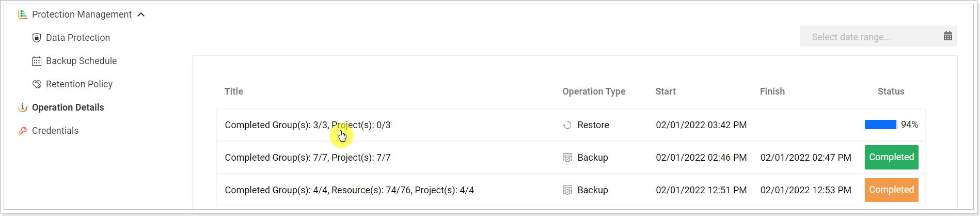Click the Backup icon at 02:46 PM
Image resolution: width=980 pixels, height=216 pixels.
[567, 158]
